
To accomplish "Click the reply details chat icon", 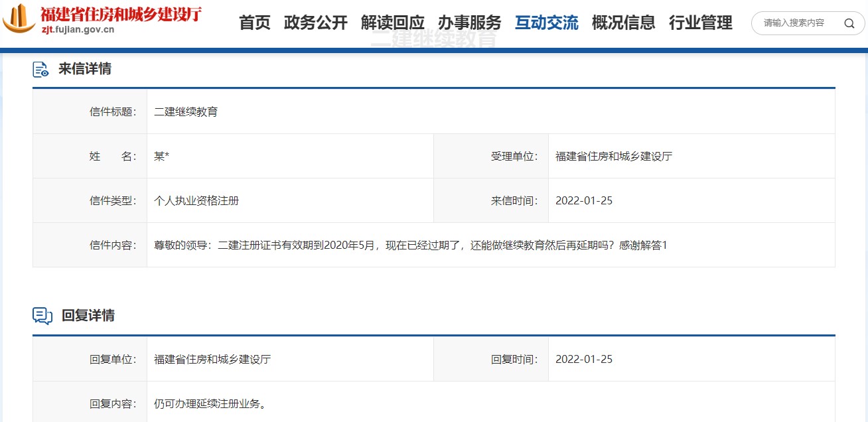I will tap(42, 316).
